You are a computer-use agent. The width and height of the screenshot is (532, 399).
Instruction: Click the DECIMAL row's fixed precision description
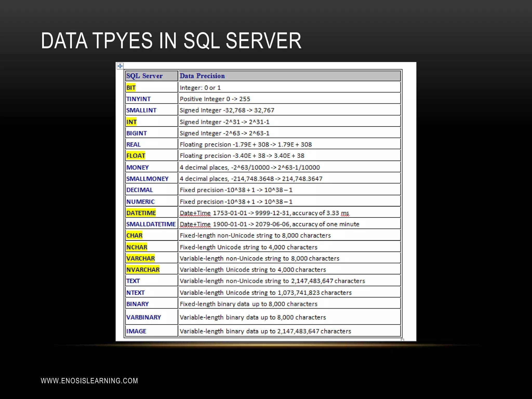290,190
